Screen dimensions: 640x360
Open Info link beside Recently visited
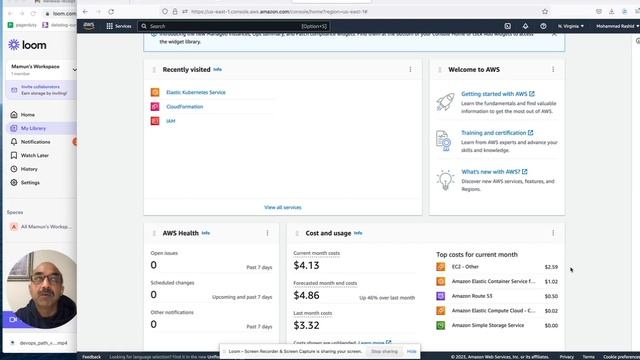click(218, 69)
